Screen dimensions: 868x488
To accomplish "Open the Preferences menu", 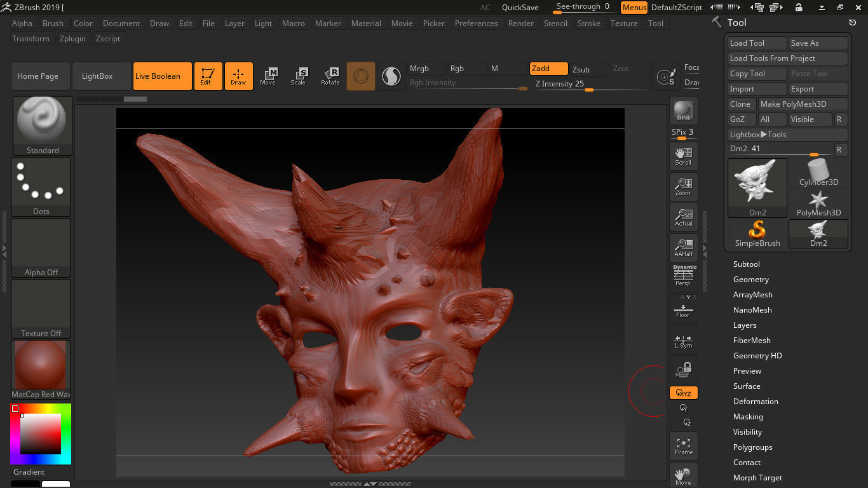I will point(477,24).
